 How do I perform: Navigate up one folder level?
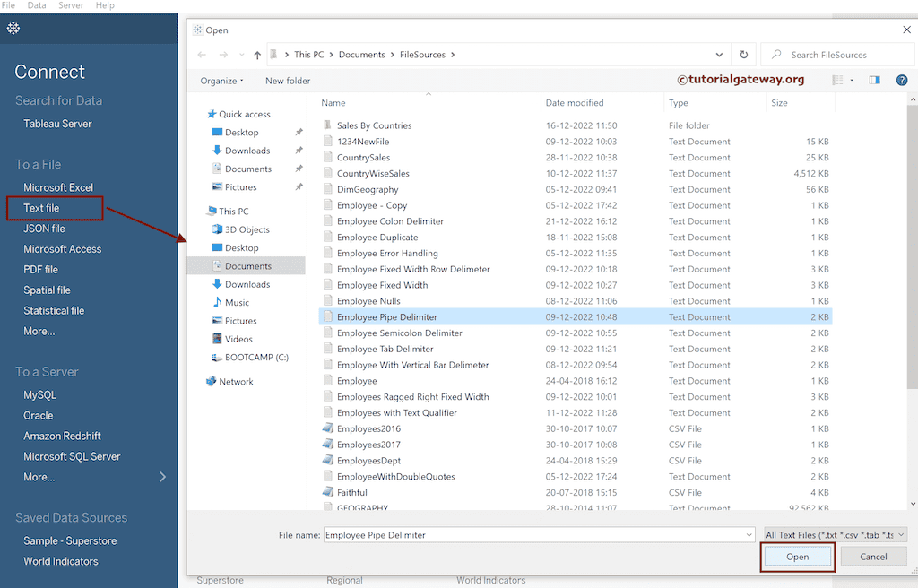pyautogui.click(x=257, y=55)
